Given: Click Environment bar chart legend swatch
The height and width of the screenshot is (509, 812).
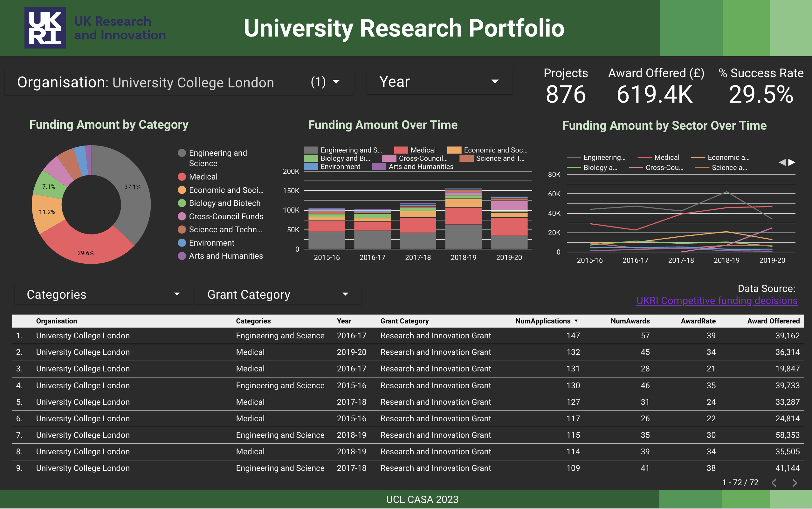Looking at the screenshot, I should pos(311,166).
